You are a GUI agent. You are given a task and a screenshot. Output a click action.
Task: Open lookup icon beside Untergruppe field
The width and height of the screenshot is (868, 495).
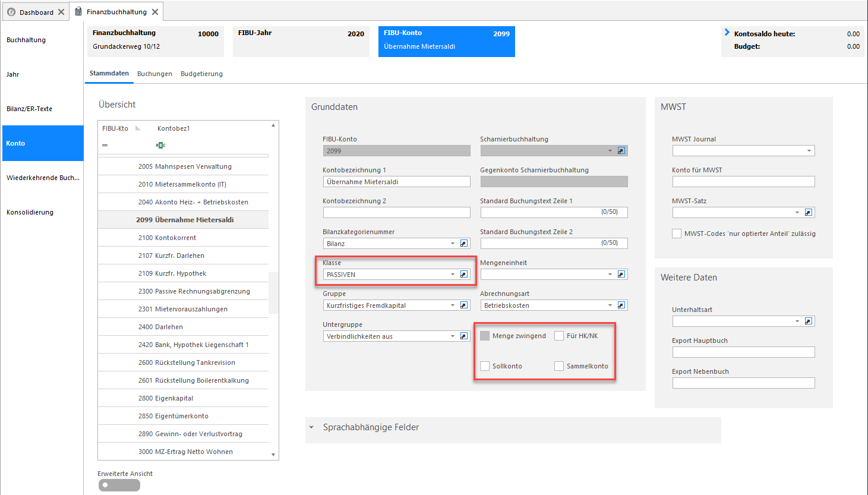464,336
